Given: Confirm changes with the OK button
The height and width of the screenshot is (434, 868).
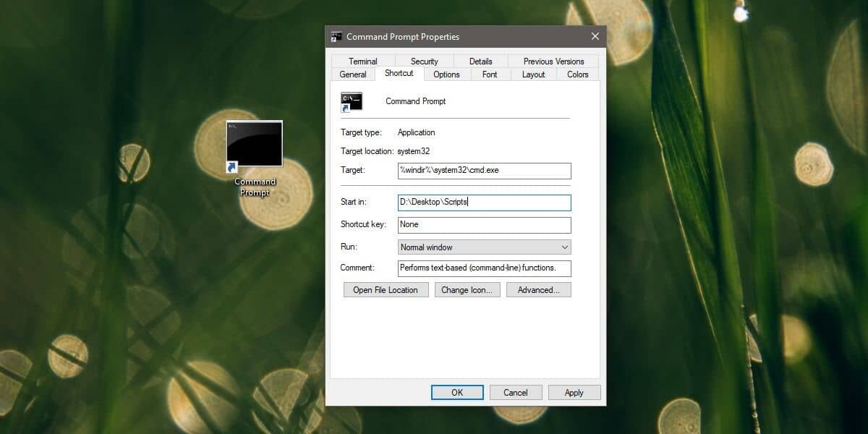Looking at the screenshot, I should click(457, 392).
